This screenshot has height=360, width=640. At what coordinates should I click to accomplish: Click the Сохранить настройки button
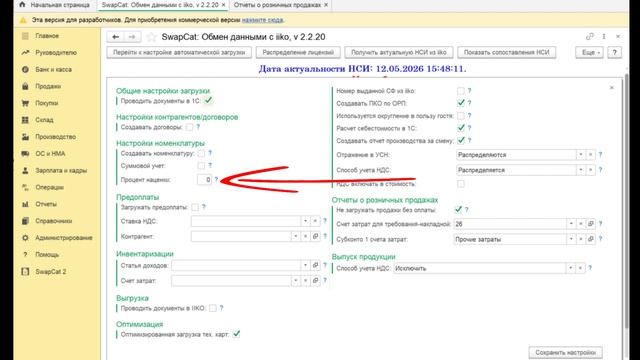tap(565, 352)
